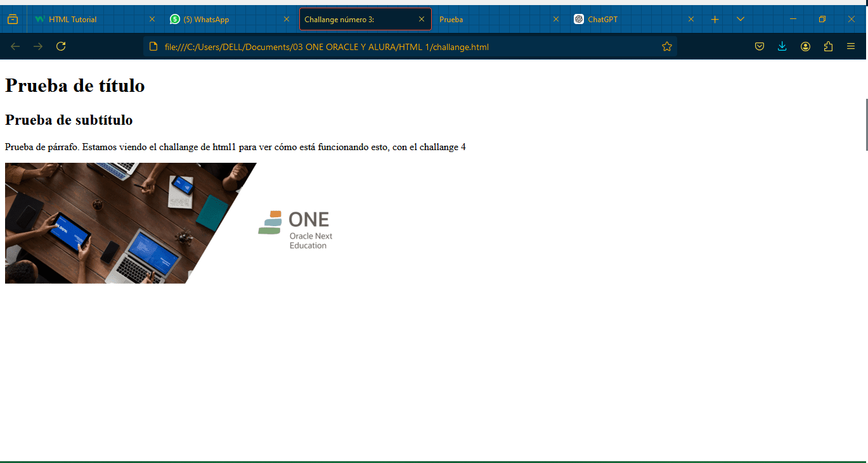Switch to the WhatsApp tab
This screenshot has width=868, height=463.
(230, 20)
